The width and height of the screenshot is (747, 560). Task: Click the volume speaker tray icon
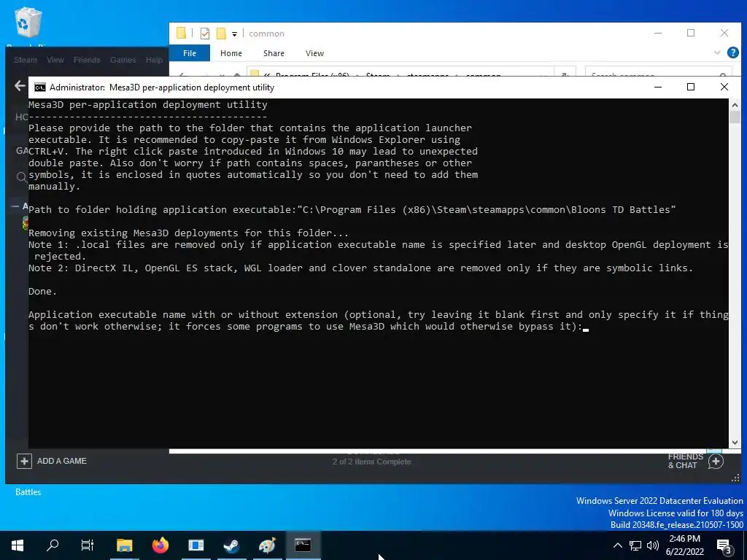[653, 545]
